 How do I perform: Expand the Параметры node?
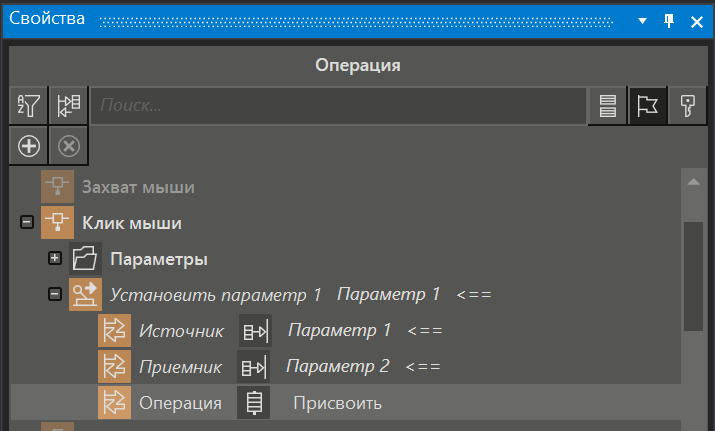55,259
